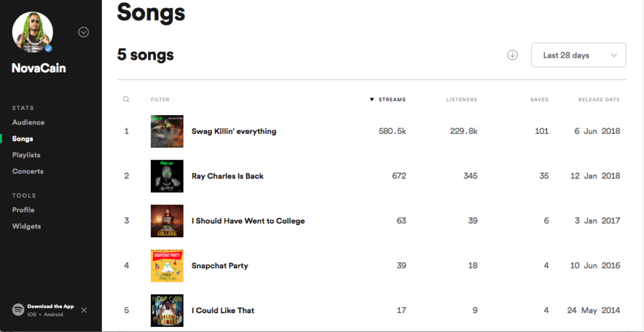
Task: Open the Widgets tool
Action: click(x=26, y=226)
